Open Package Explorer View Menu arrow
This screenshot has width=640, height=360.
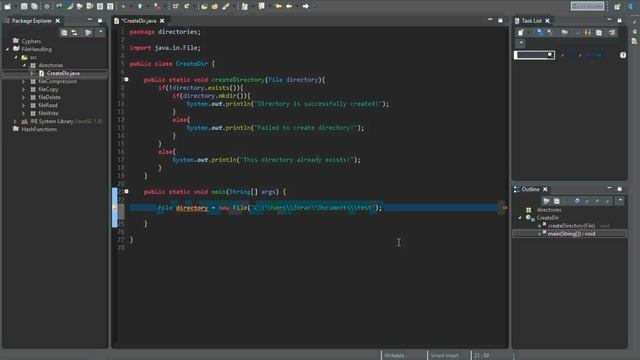tap(100, 33)
